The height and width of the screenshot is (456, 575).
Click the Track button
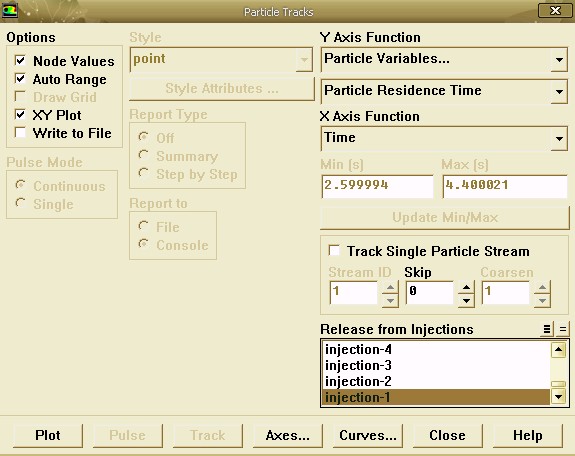[x=208, y=435]
